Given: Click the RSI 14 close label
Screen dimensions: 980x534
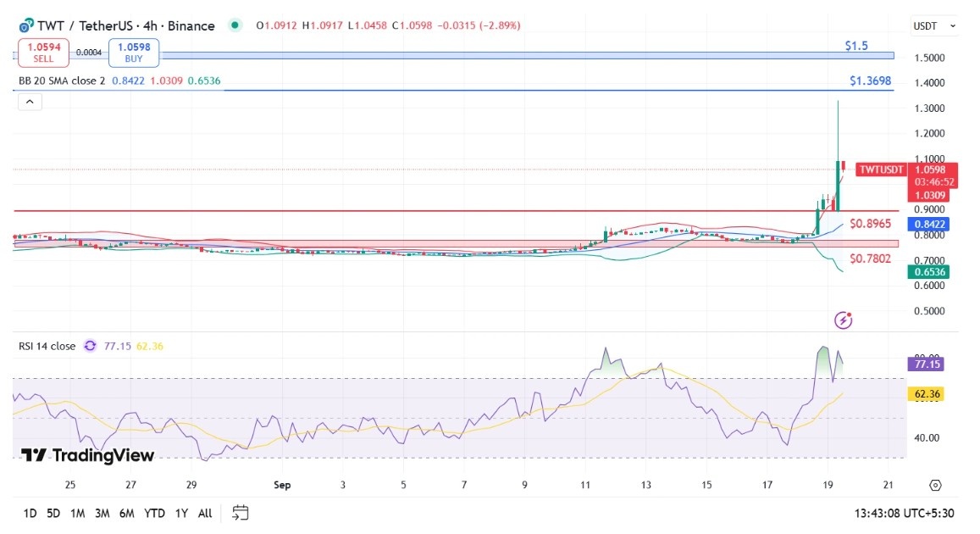Looking at the screenshot, I should (x=47, y=346).
